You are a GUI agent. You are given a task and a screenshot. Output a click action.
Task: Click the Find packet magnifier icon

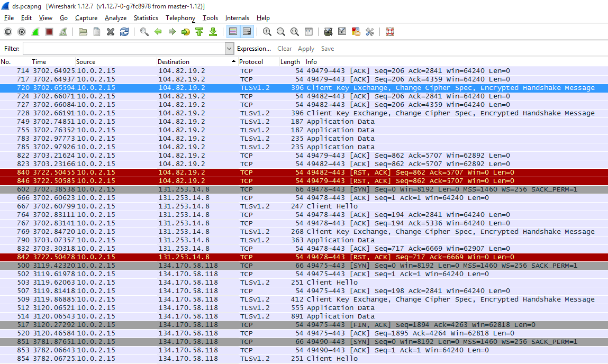coord(144,32)
